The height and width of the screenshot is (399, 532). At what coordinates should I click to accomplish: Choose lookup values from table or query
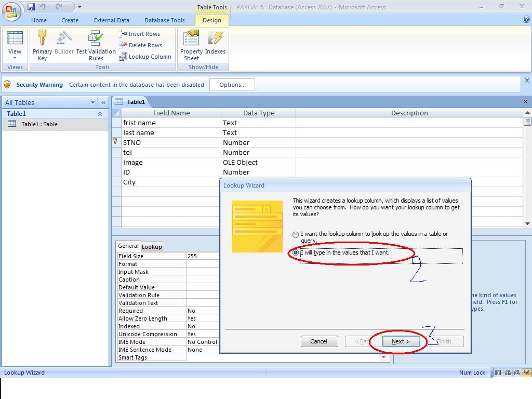[296, 234]
